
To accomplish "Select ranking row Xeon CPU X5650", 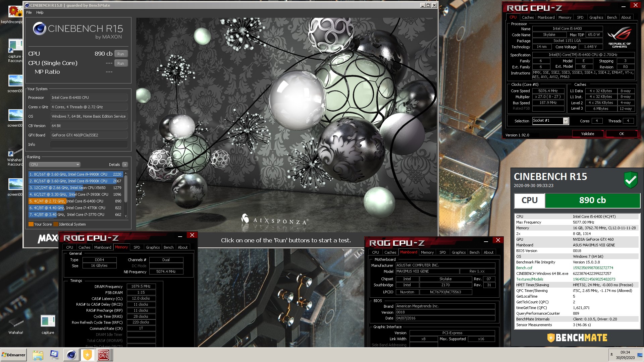I will (75, 188).
